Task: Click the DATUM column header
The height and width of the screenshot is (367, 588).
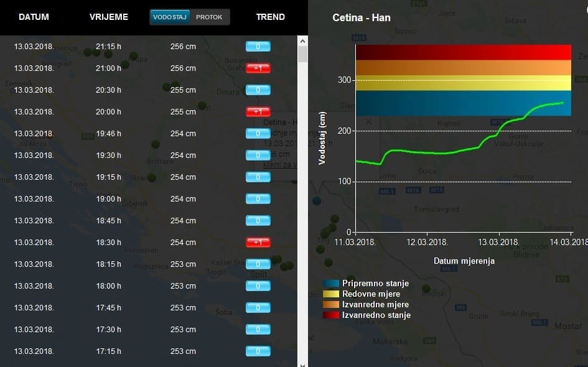Action: coord(34,17)
